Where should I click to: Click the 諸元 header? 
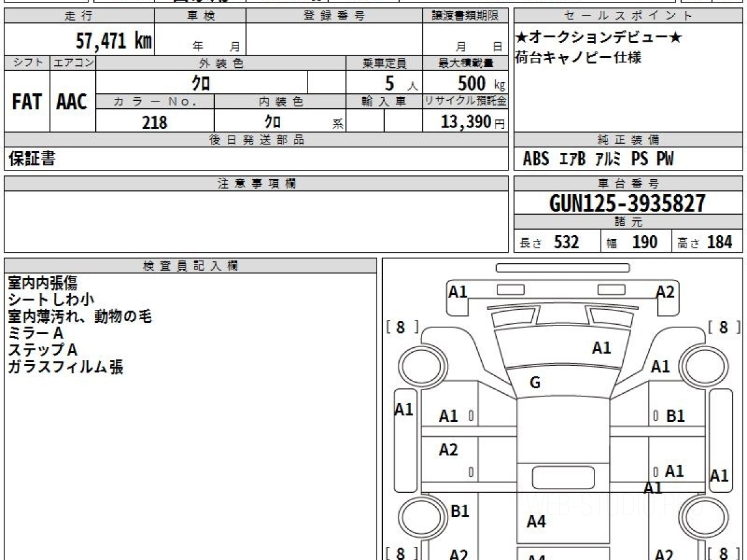click(x=629, y=222)
